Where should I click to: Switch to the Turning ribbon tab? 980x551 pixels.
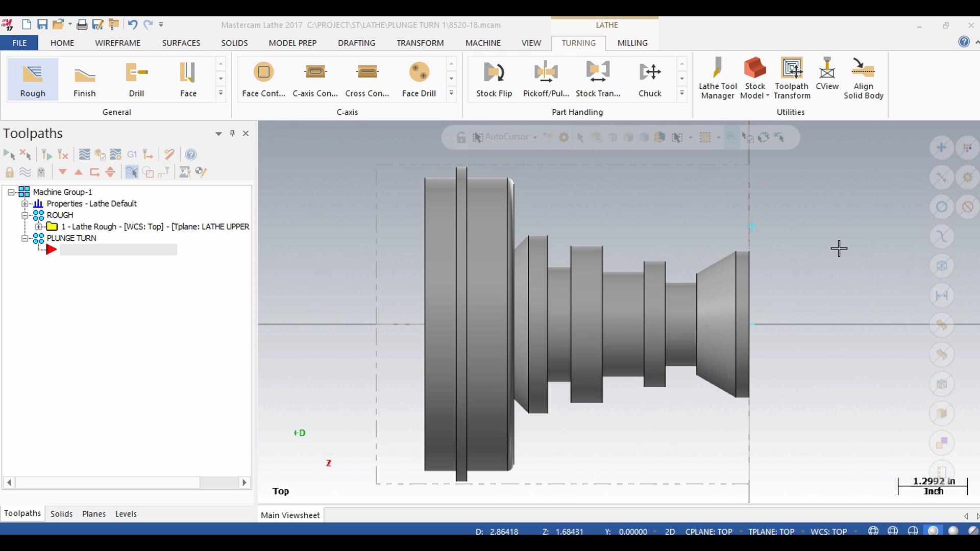[x=578, y=42]
